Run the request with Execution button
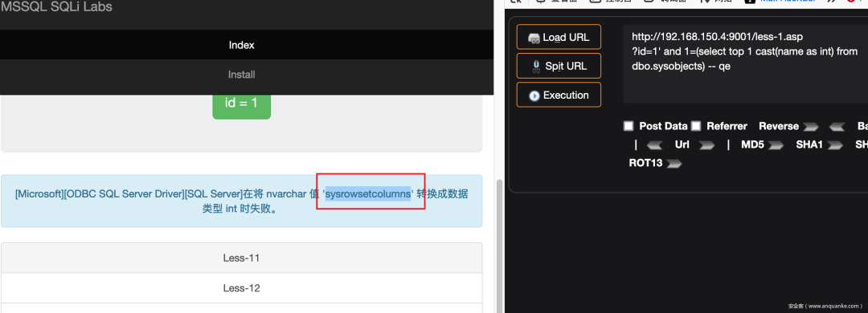868x313 pixels. 559,95
